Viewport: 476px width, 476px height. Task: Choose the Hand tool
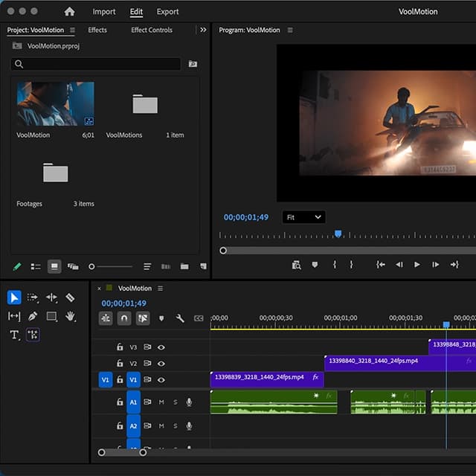coord(71,316)
